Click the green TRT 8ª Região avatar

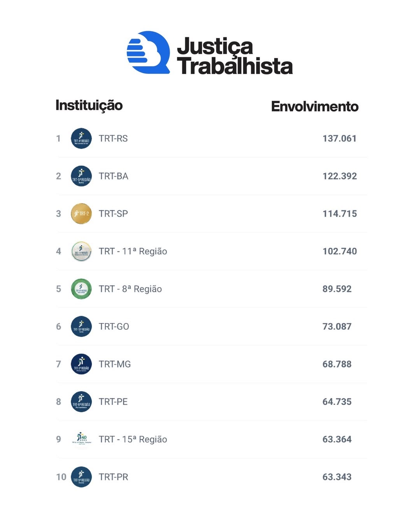coord(81,289)
